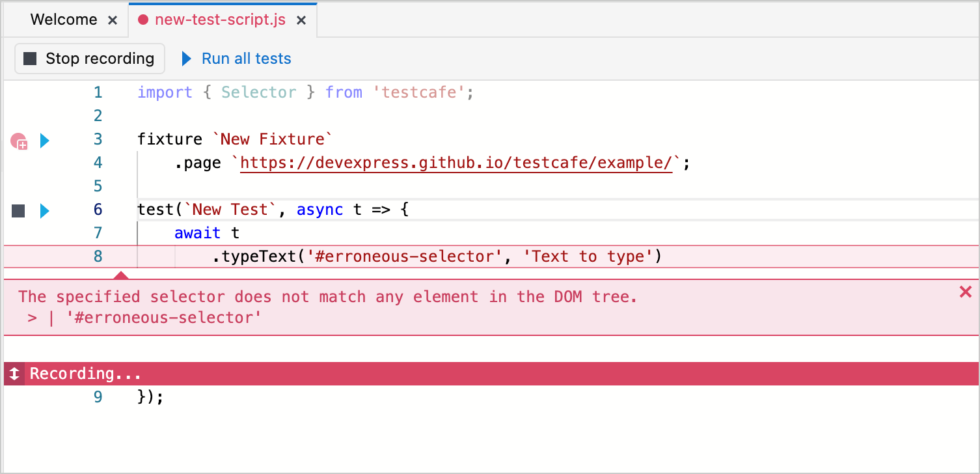
Task: Click the stop square icon next to line 6
Action: point(18,210)
